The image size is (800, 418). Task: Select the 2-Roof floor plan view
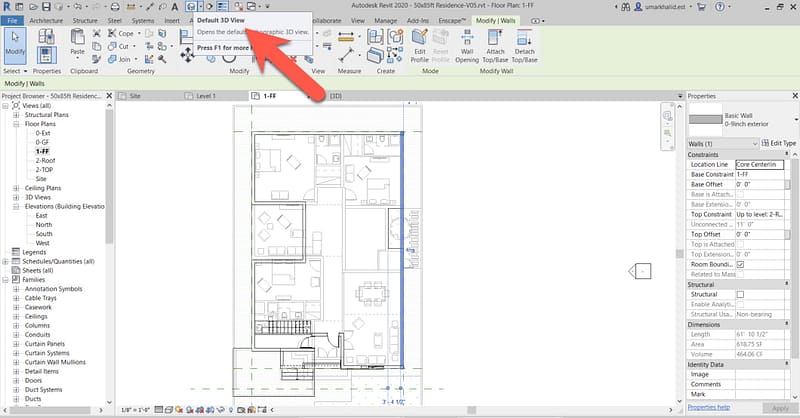point(45,160)
